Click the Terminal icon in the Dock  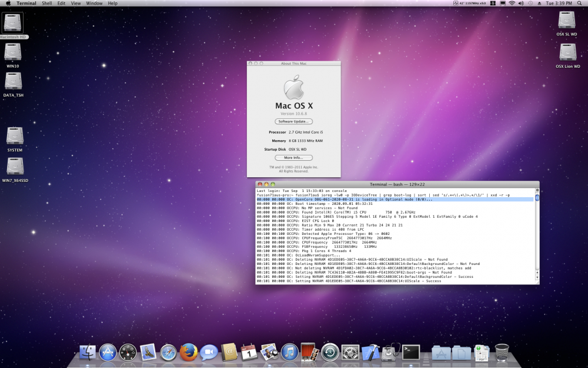411,353
